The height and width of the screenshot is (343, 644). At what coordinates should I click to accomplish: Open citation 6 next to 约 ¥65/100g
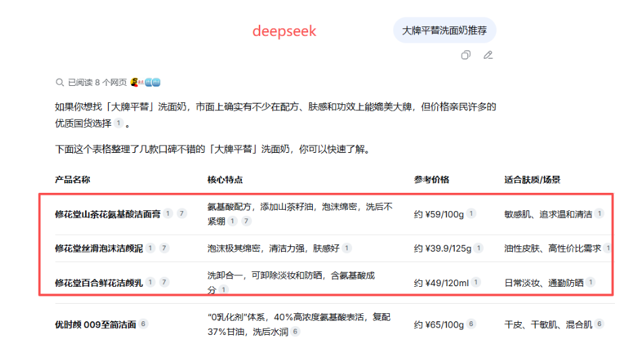471,324
